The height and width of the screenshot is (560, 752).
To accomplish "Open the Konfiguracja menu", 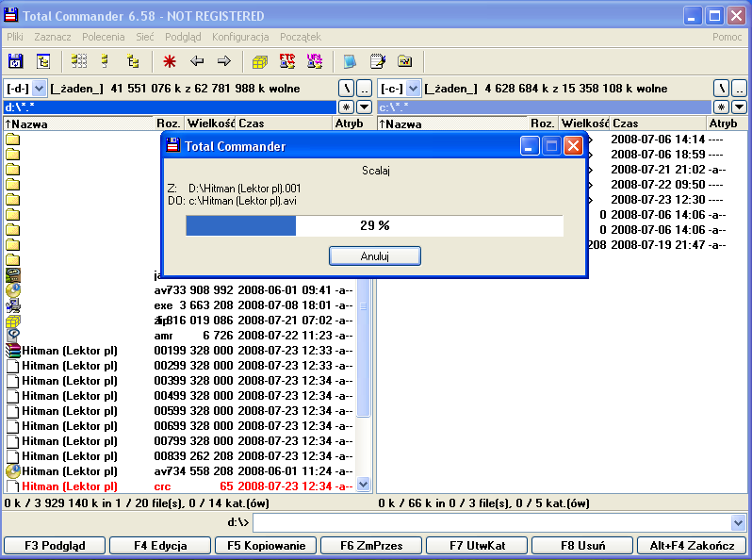I will 241,37.
